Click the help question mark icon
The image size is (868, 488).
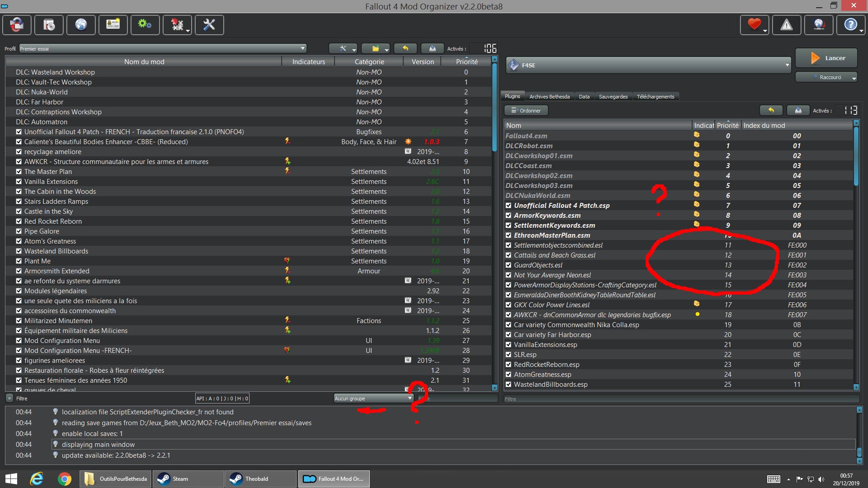[850, 25]
